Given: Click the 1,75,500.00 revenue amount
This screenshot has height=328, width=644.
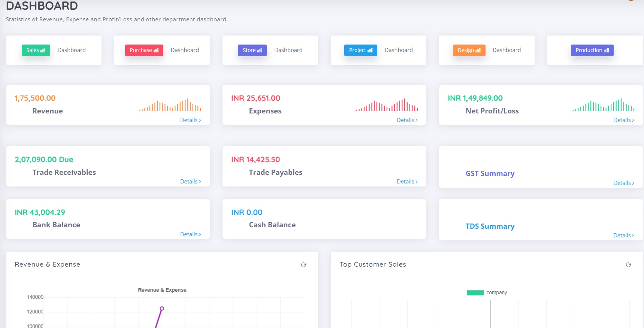Looking at the screenshot, I should click(x=35, y=98).
